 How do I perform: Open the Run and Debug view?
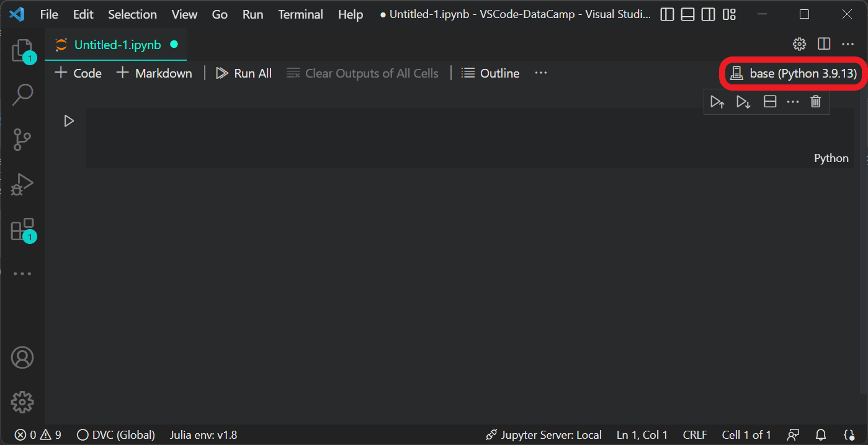[x=22, y=184]
